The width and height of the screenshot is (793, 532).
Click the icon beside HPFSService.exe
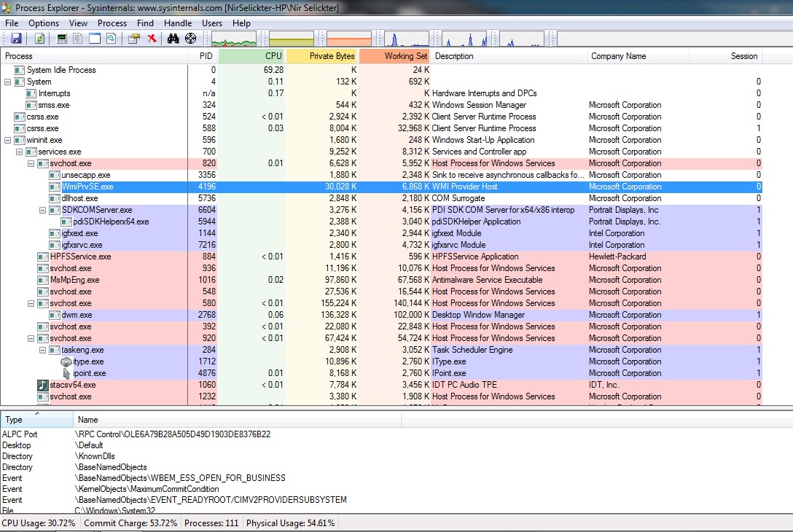coord(43,257)
